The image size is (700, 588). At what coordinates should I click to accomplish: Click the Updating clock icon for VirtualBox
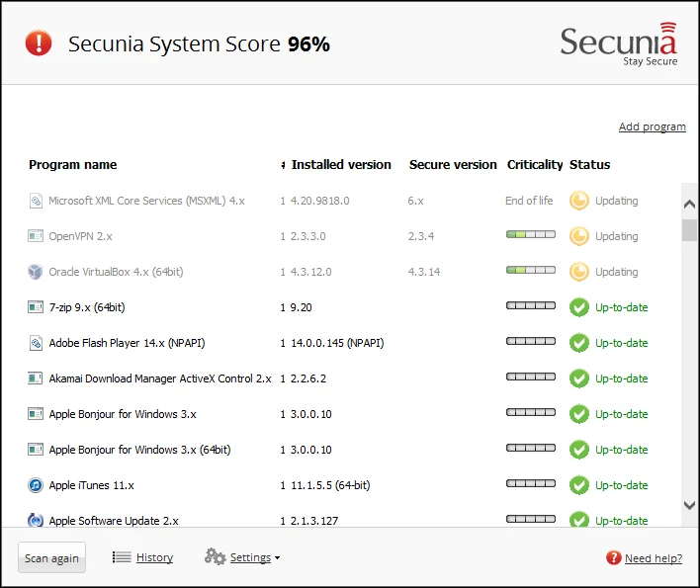(579, 272)
